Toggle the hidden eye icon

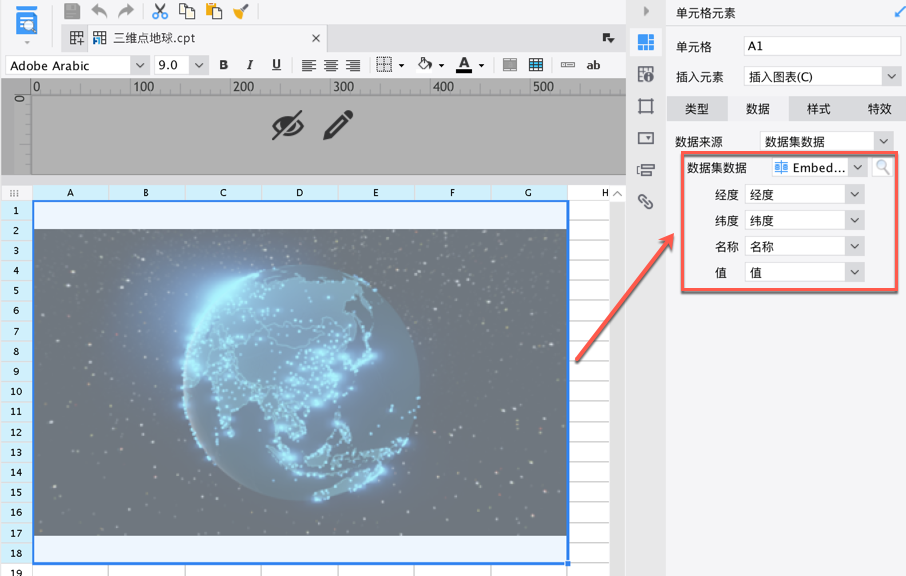pos(288,125)
